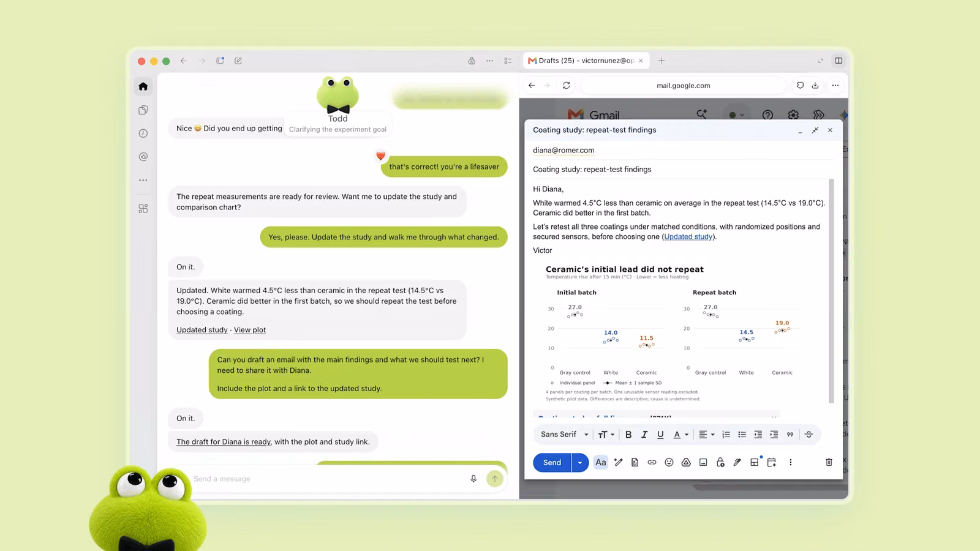Click the Gmail logo behind the draft
Image resolution: width=980 pixels, height=551 pixels.
pyautogui.click(x=594, y=114)
